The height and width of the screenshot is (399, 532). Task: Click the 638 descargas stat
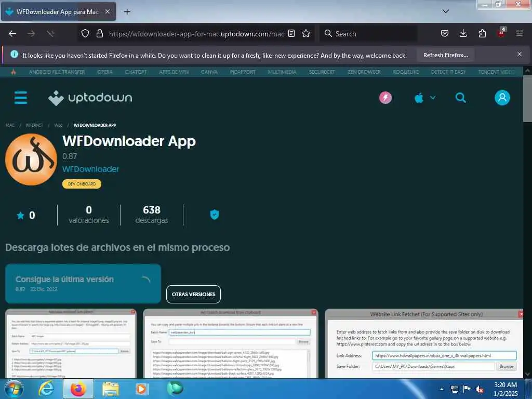152,215
